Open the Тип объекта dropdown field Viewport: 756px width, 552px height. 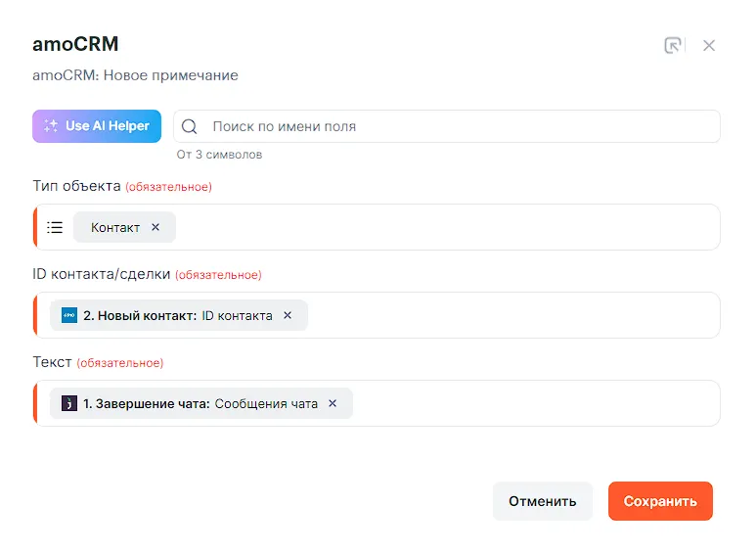(440, 227)
